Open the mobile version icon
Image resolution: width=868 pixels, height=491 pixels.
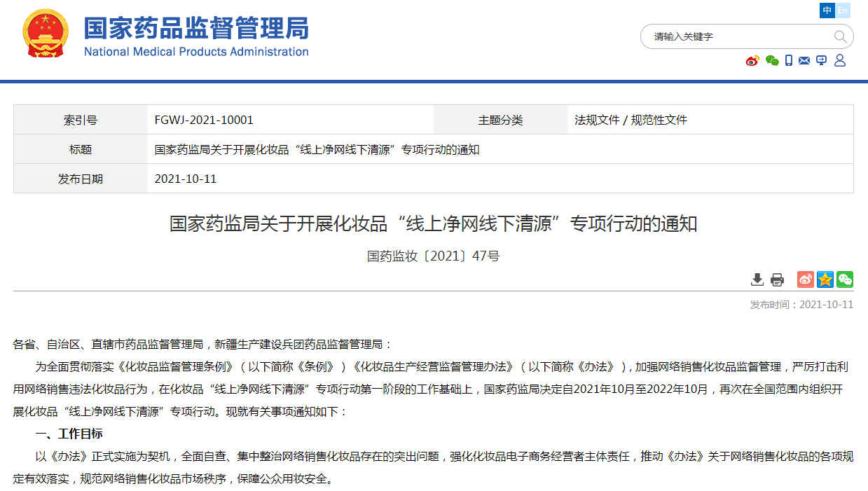[788, 60]
